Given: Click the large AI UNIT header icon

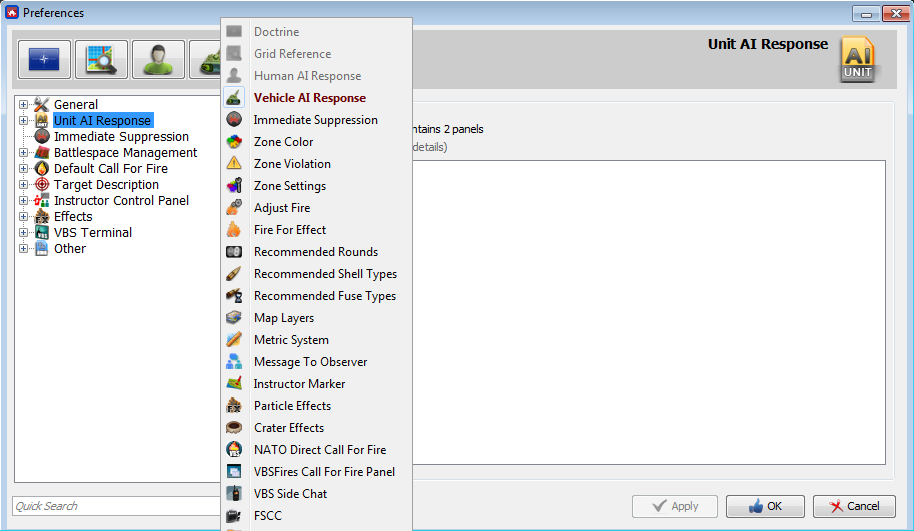Looking at the screenshot, I should [857, 59].
